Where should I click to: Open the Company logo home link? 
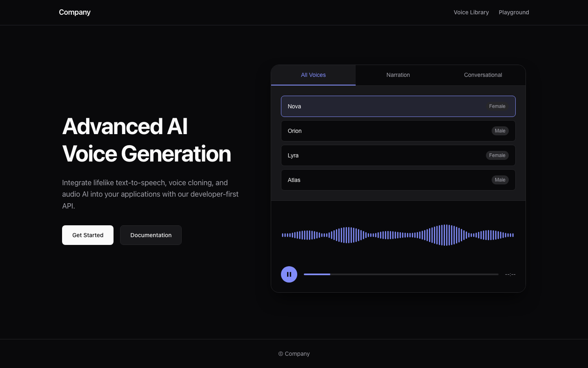[75, 12]
